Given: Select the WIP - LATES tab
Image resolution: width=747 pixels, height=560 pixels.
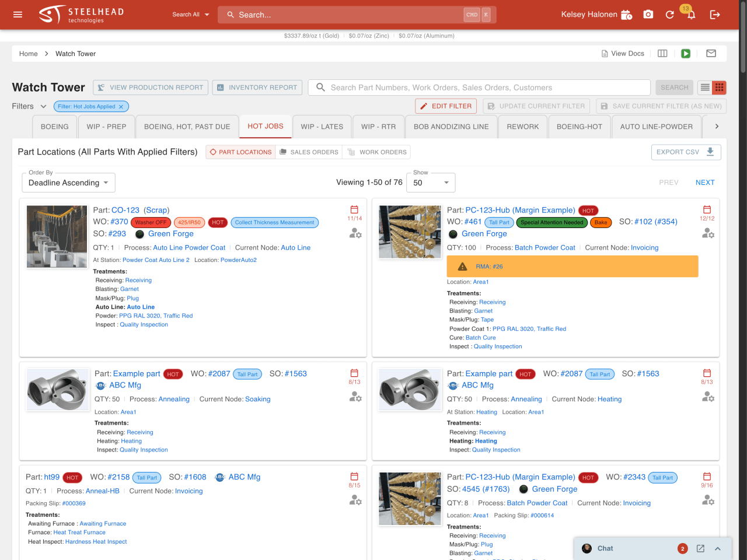Looking at the screenshot, I should (x=322, y=127).
